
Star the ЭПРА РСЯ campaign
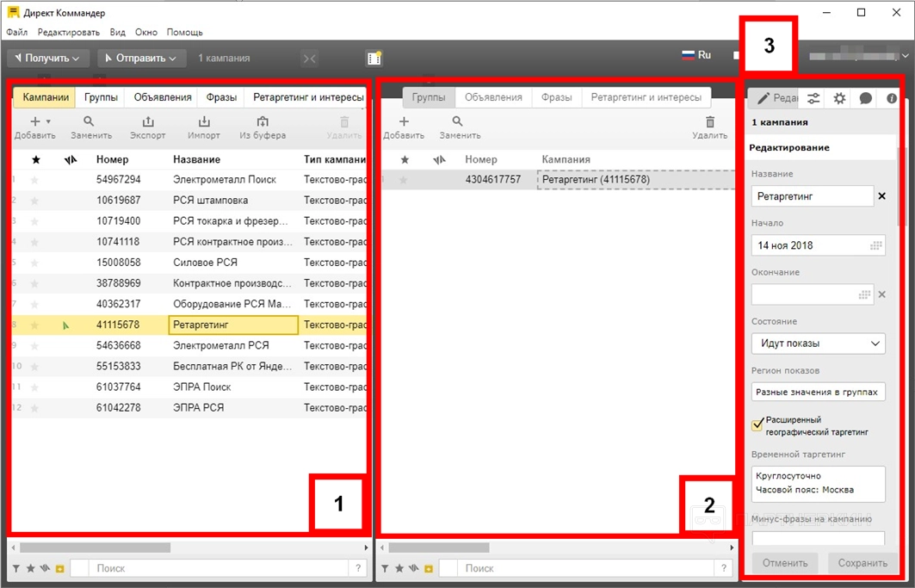coord(34,407)
